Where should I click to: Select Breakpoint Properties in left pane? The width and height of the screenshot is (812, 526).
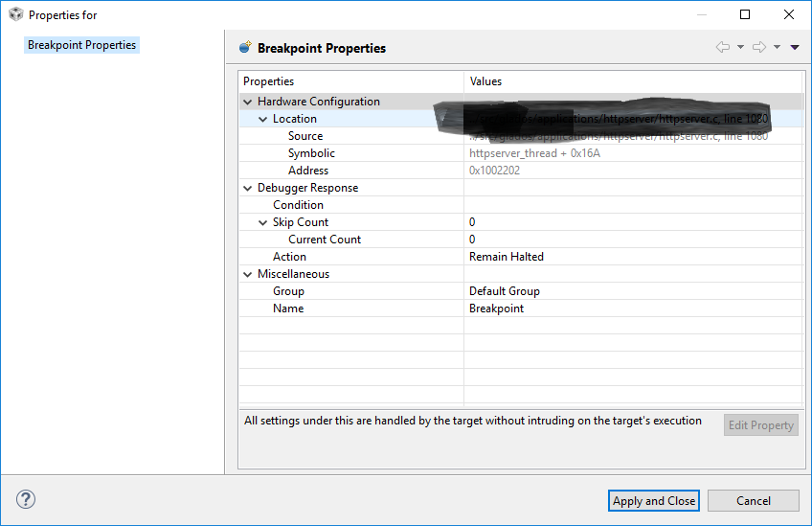[x=81, y=45]
